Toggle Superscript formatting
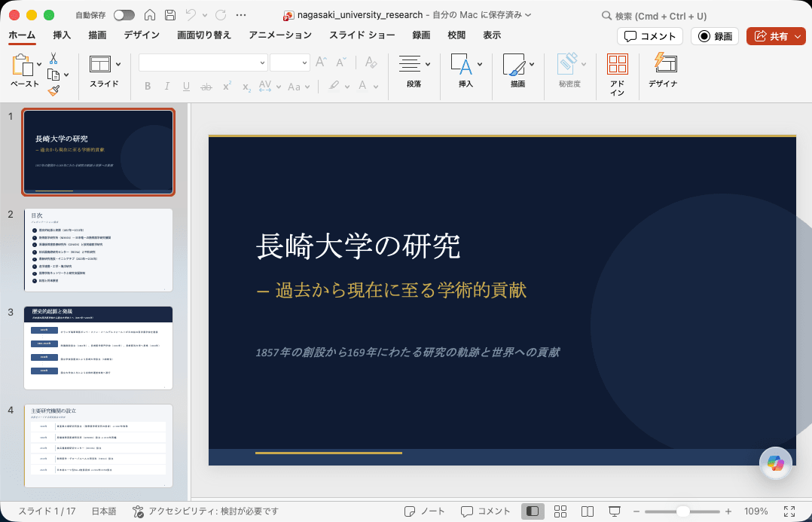Screen dimensions: 812x522 (x=227, y=86)
